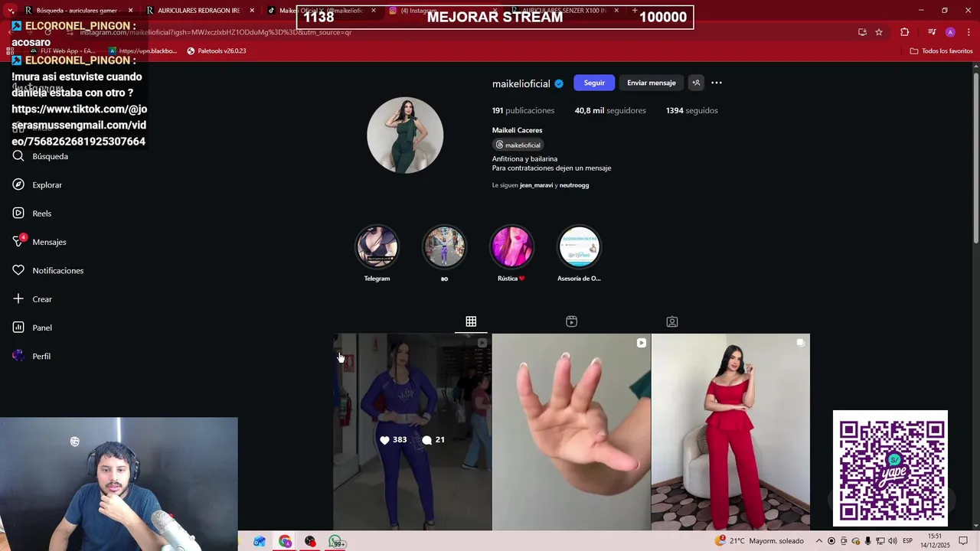Open Todos los favoritos folder
The width and height of the screenshot is (980, 551).
(x=941, y=51)
